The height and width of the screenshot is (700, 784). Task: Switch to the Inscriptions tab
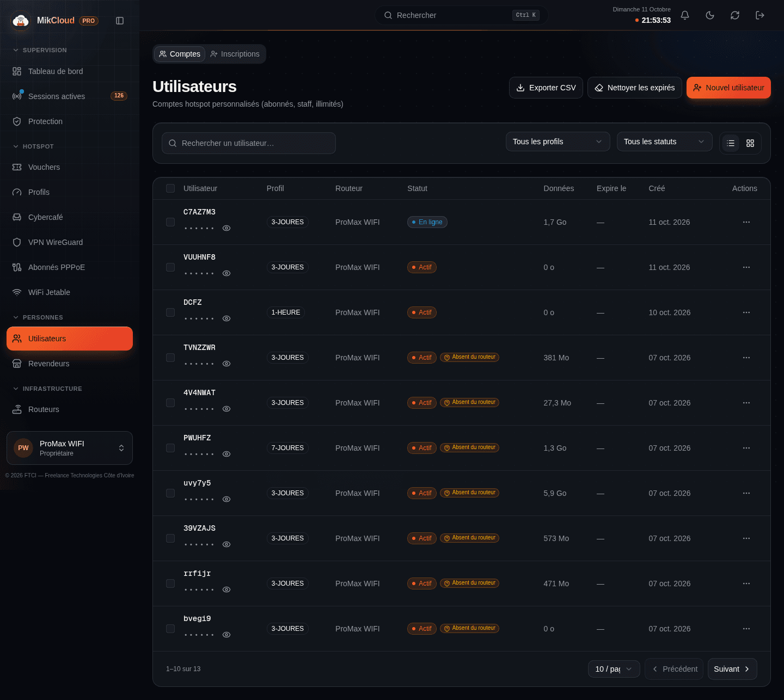click(x=235, y=54)
